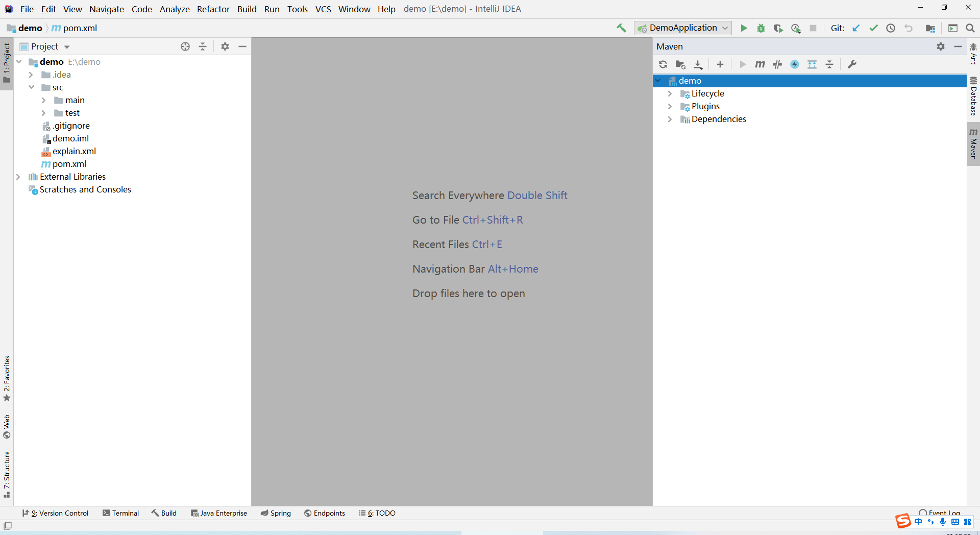Open Maven settings wrench icon
980x535 pixels.
click(x=852, y=64)
